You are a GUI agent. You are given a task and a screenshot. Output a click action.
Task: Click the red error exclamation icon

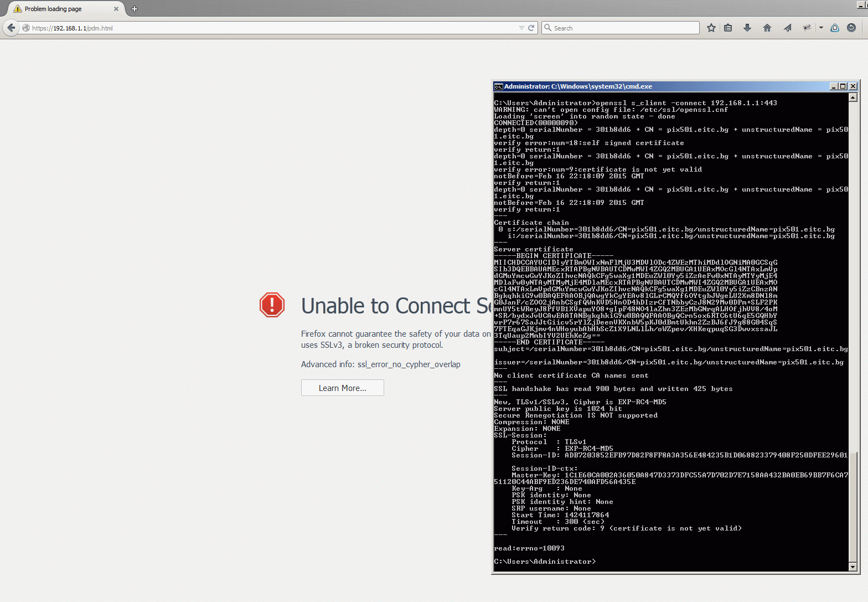[272, 305]
